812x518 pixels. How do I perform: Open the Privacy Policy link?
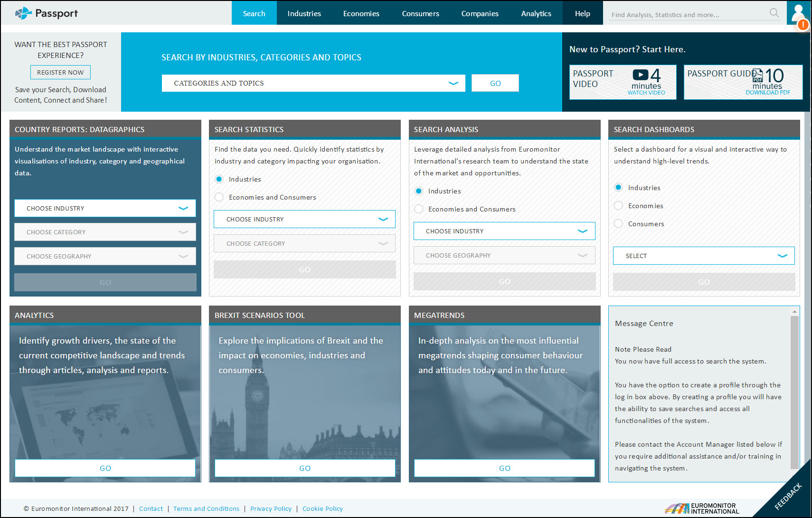(271, 508)
